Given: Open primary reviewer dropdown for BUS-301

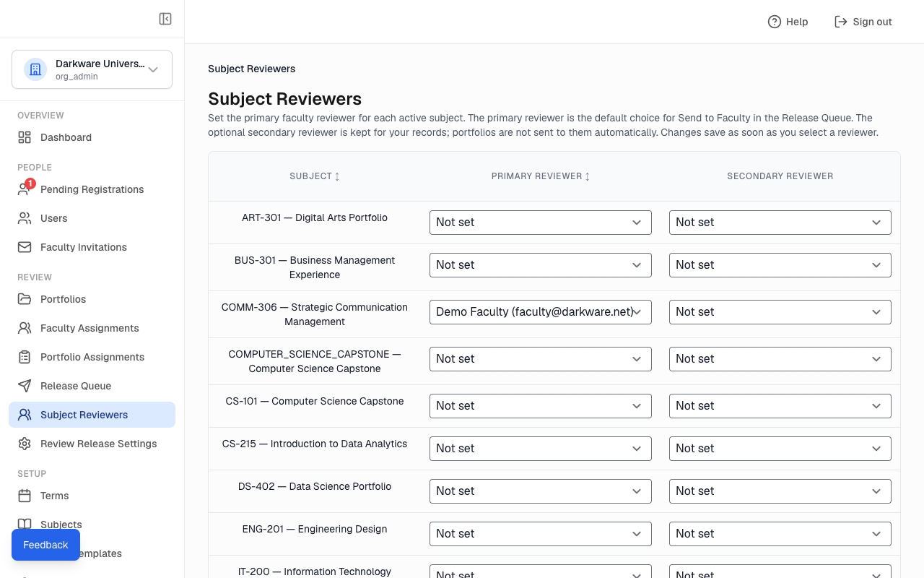Looking at the screenshot, I should [x=541, y=265].
